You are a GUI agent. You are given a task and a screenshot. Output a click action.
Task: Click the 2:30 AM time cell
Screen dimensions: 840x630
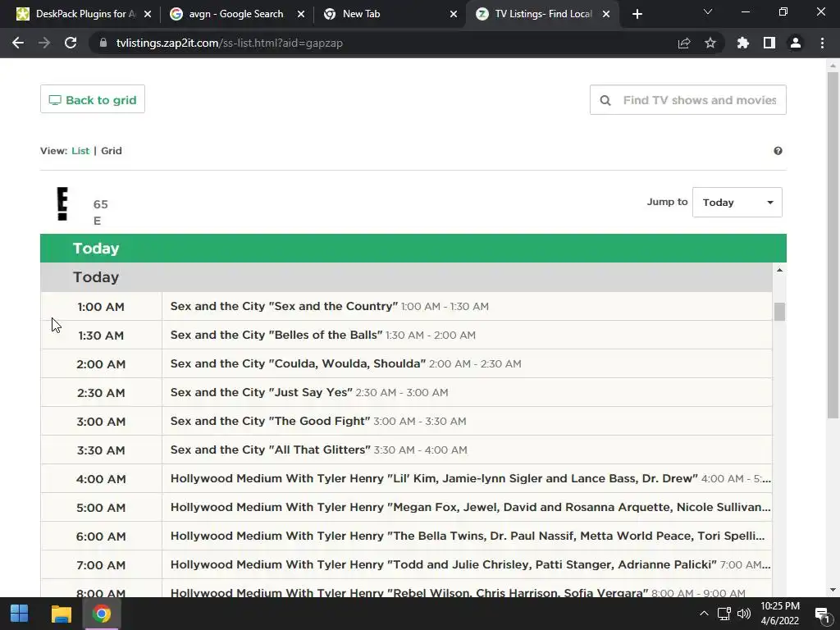tap(101, 393)
